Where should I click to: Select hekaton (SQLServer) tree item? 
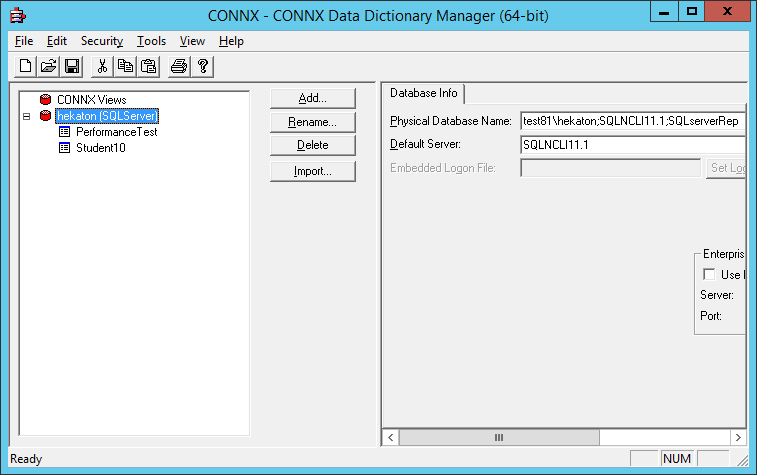tap(107, 116)
